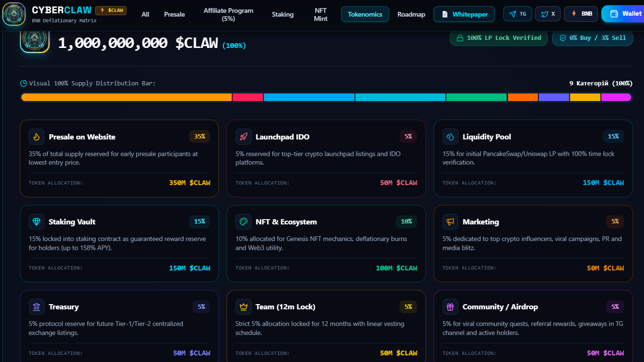Image resolution: width=644 pixels, height=362 pixels.
Task: Click the bank icon on Treasury card
Action: click(x=36, y=306)
